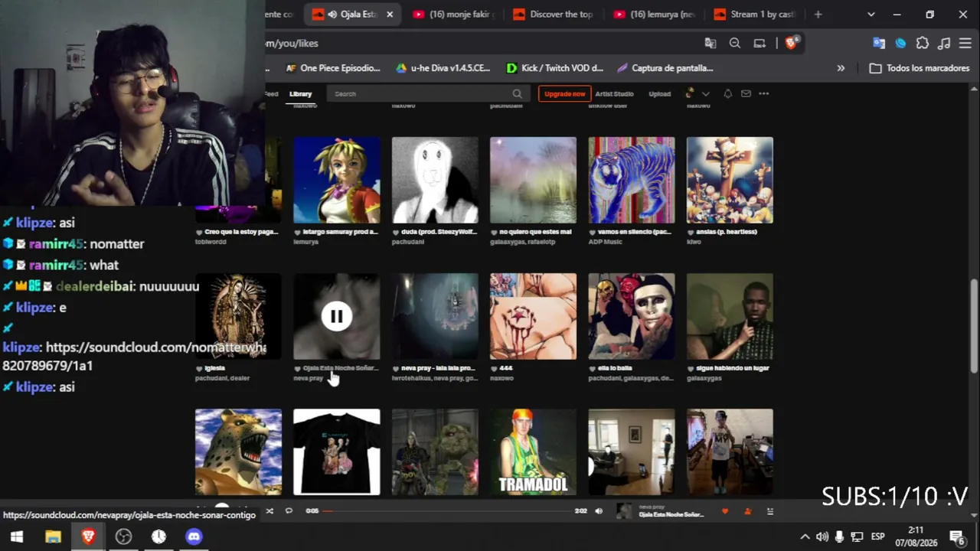Open the Windows Start menu
This screenshot has height=551, width=980.
17,536
